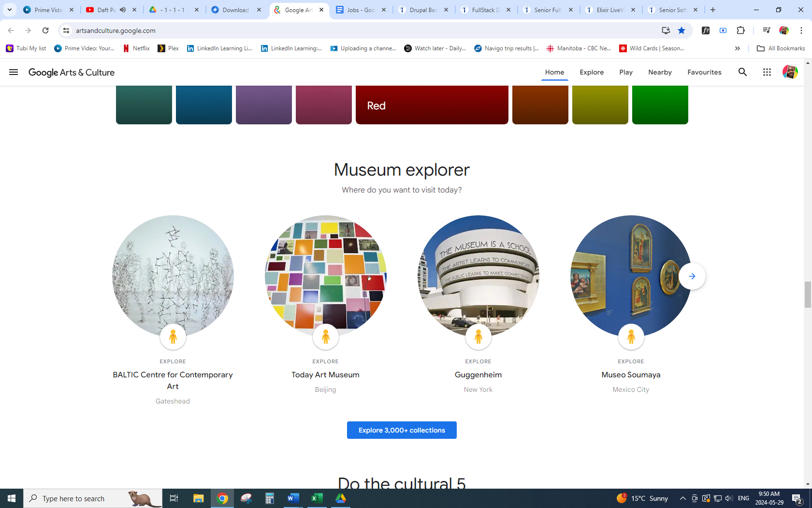The image size is (812, 508).
Task: Open the Favourites tab
Action: 704,72
